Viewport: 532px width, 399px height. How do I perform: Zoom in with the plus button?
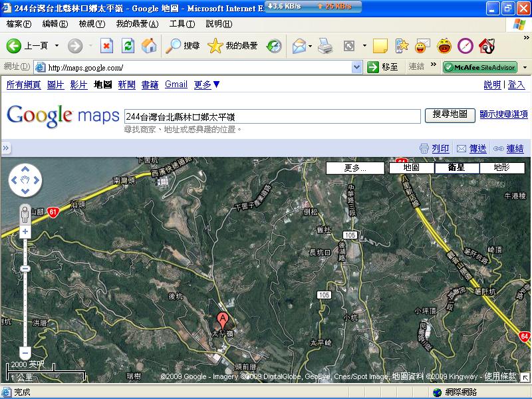point(25,232)
